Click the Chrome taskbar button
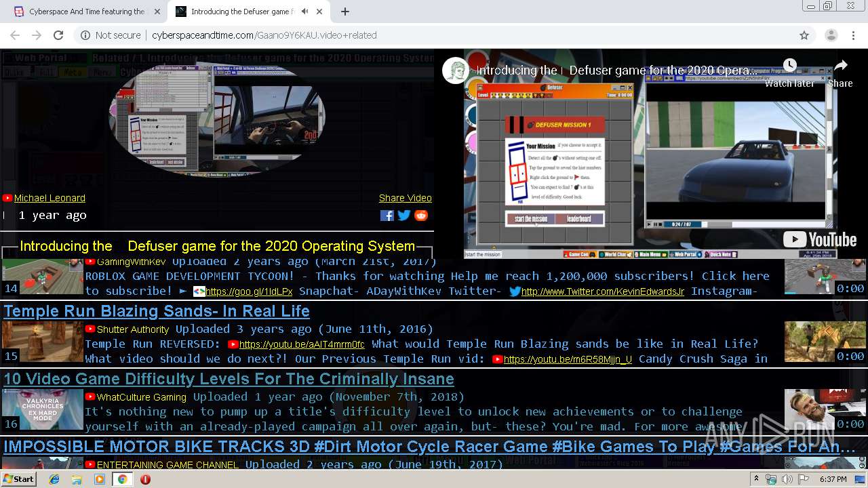Viewport: 868px width, 488px height. click(x=122, y=479)
